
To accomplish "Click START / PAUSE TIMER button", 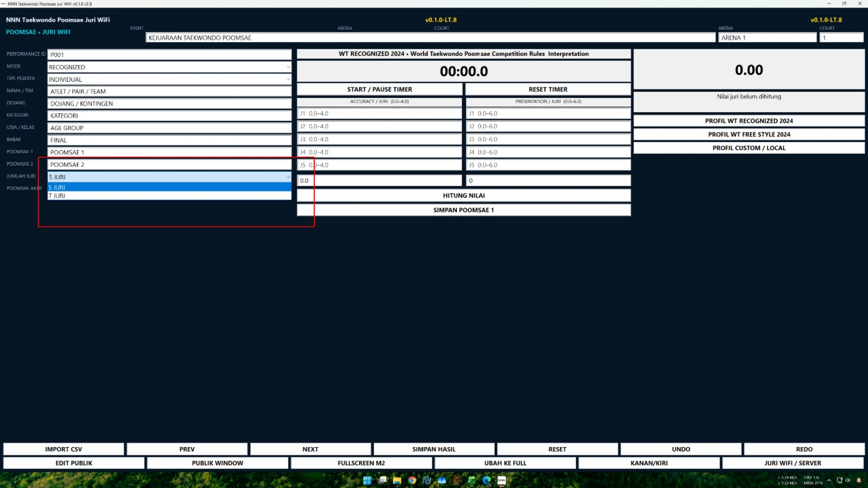I will (x=379, y=89).
